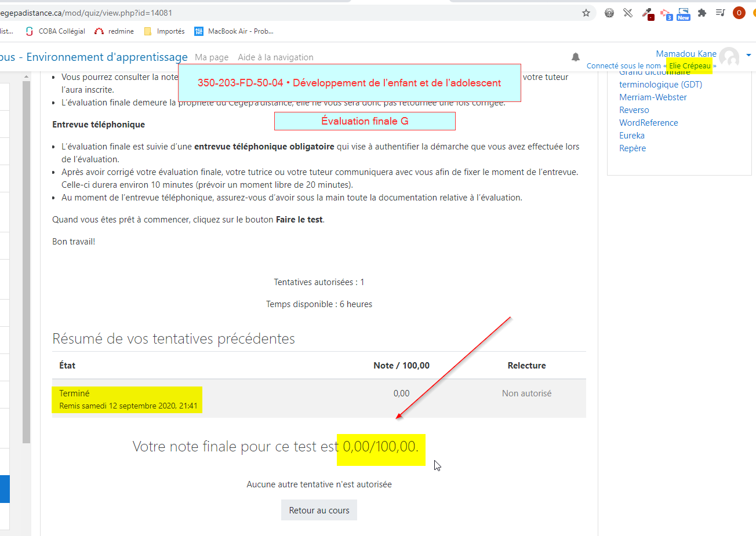Bookmark this page with the star icon
This screenshot has width=756, height=536.
tap(586, 13)
